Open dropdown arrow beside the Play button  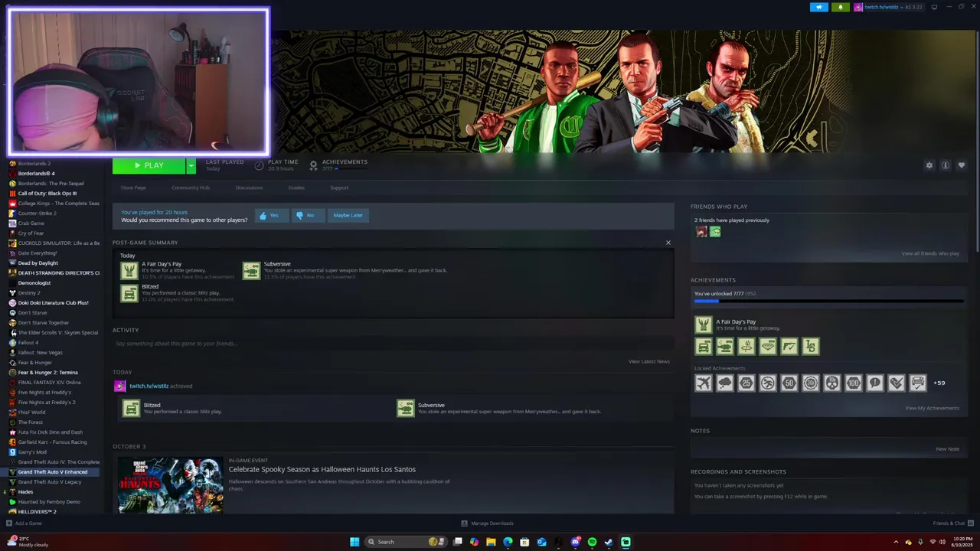191,165
